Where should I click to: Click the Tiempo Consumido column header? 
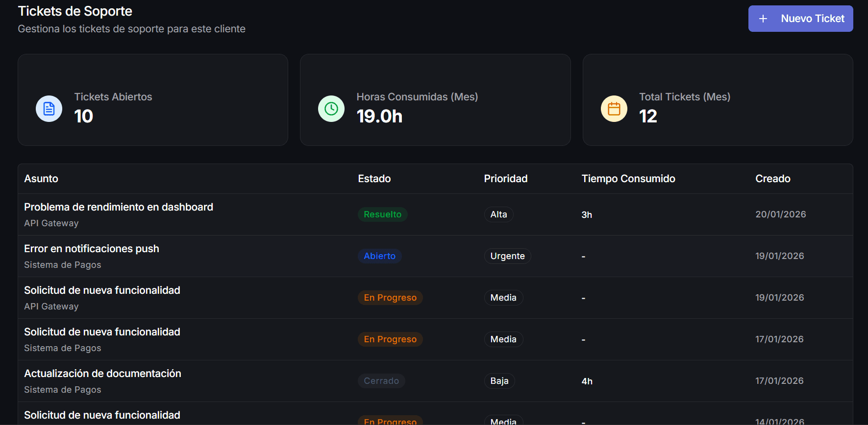coord(628,179)
